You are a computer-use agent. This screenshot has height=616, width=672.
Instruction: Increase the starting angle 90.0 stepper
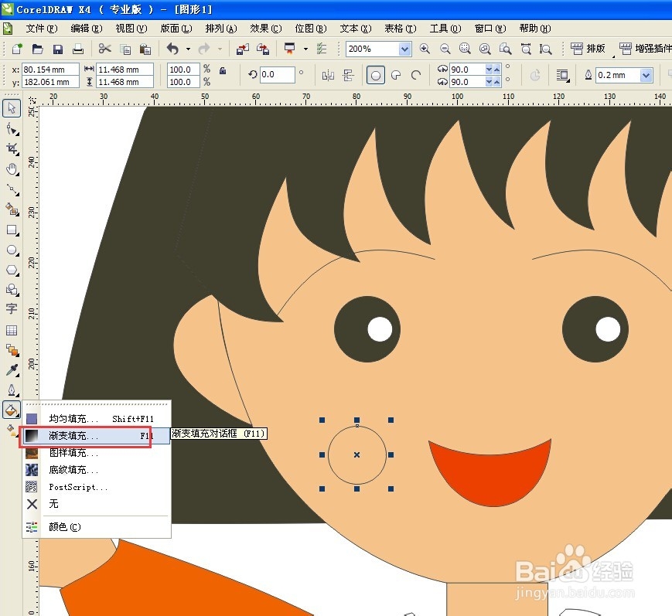pyautogui.click(x=496, y=69)
